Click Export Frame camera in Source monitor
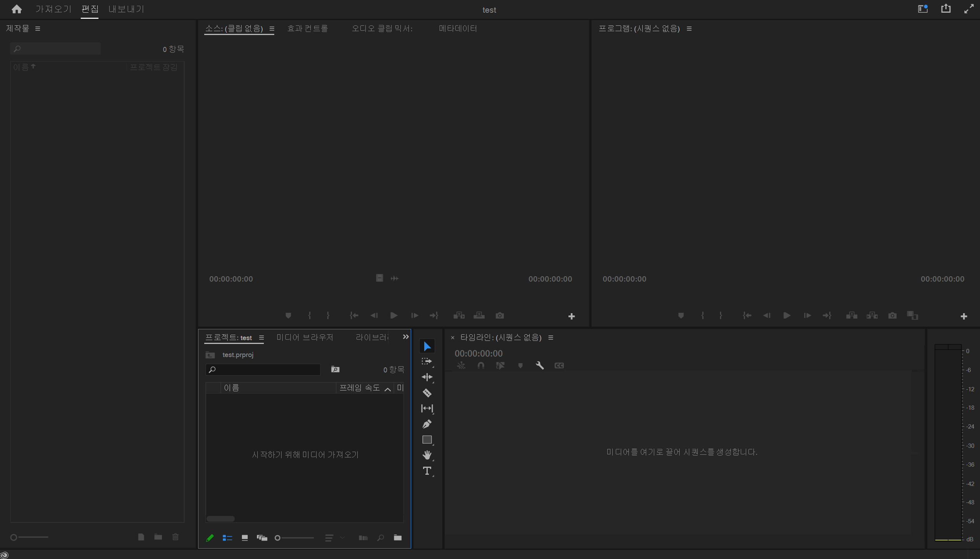The width and height of the screenshot is (980, 559). point(500,315)
